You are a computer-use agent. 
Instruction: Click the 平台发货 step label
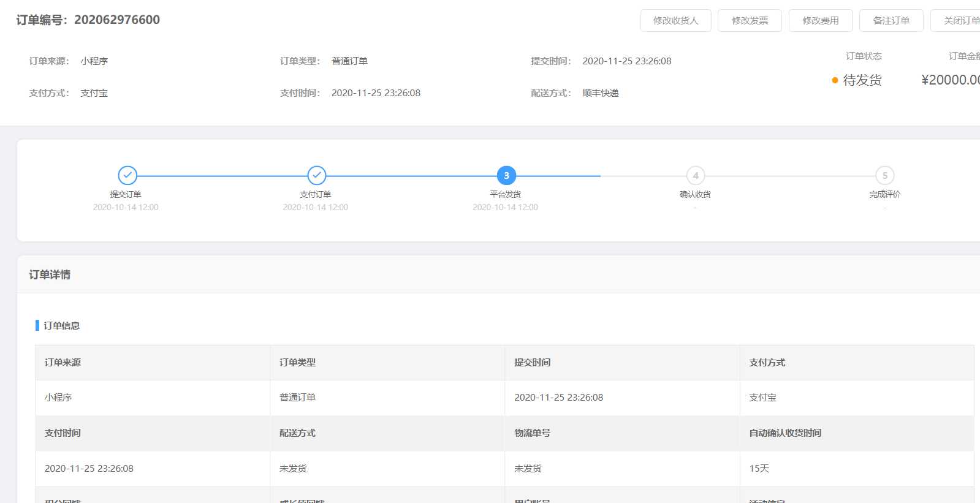(x=506, y=194)
